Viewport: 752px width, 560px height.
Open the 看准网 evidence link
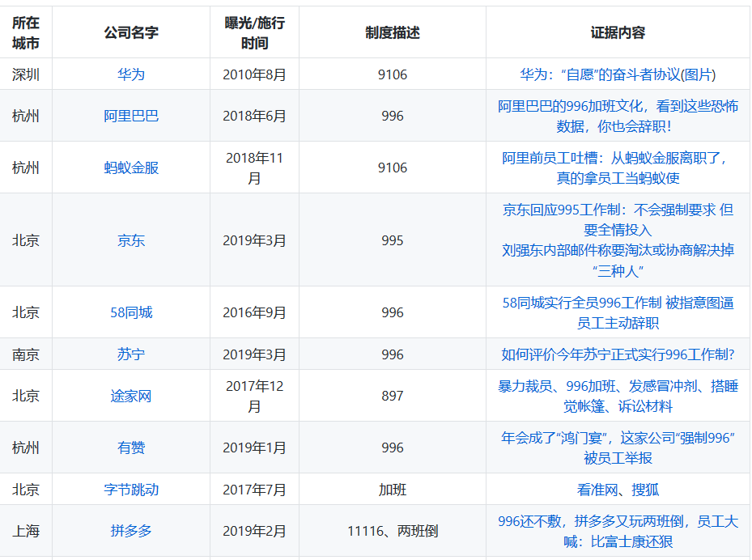tap(597, 490)
